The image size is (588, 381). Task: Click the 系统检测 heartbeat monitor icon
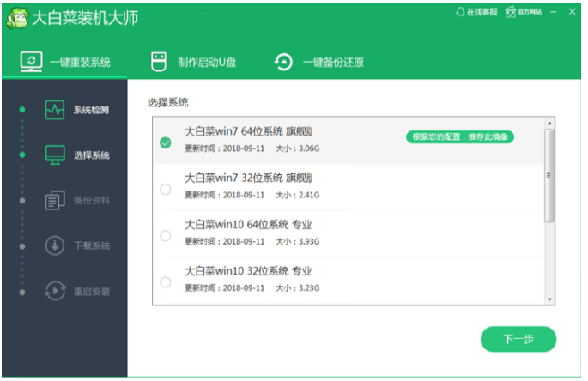(55, 110)
